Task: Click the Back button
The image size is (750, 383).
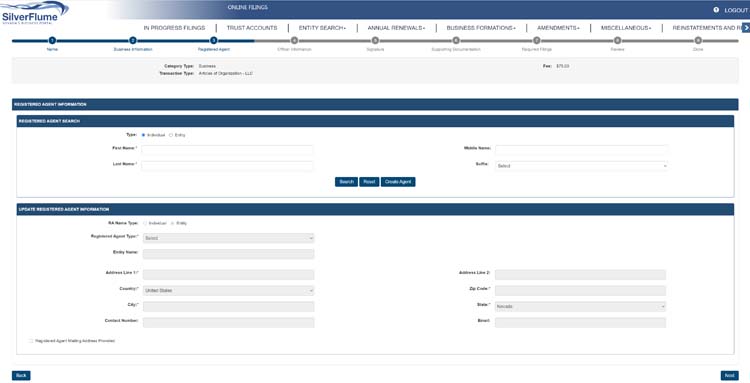Action: tap(21, 375)
